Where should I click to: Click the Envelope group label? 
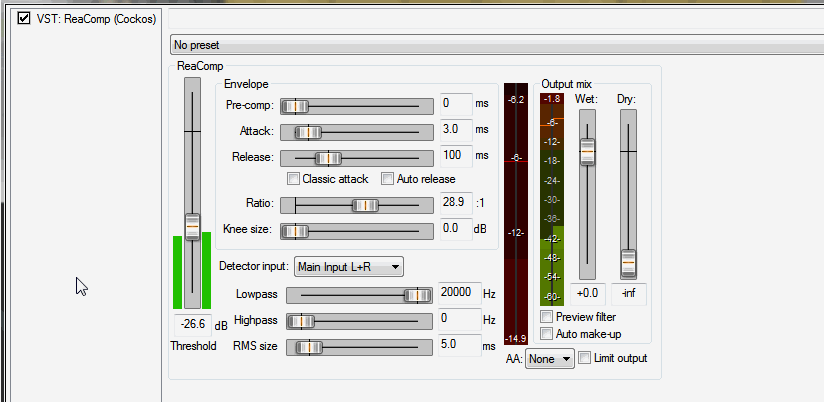[246, 84]
